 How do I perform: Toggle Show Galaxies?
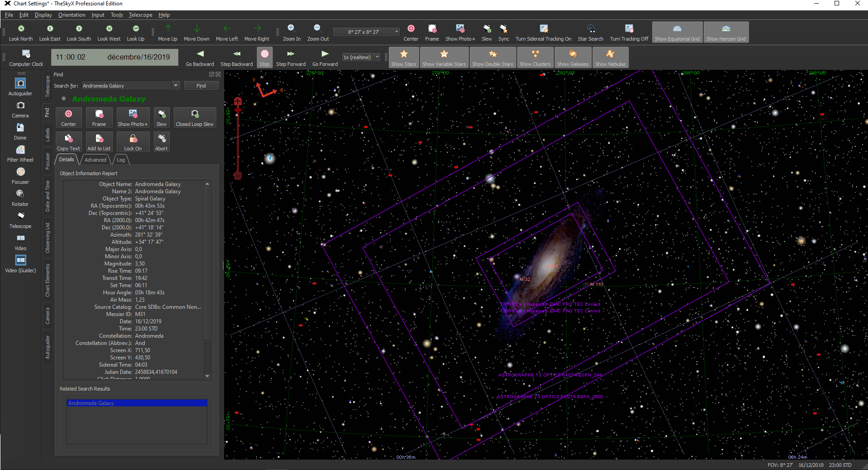click(x=572, y=57)
